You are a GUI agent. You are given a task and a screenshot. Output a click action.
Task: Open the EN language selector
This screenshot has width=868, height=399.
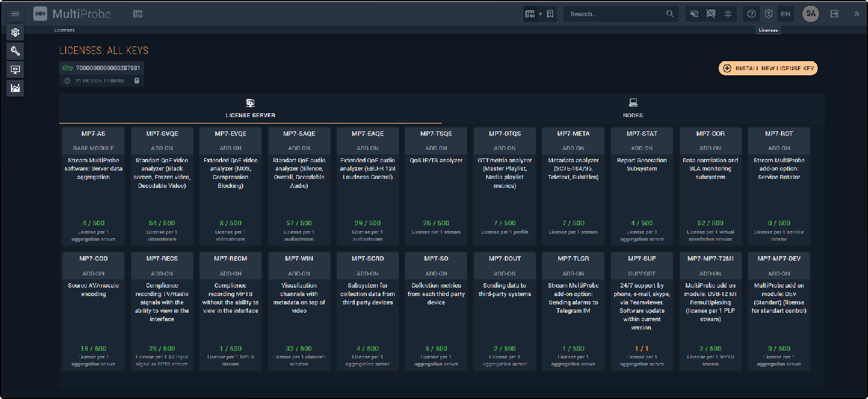(785, 14)
